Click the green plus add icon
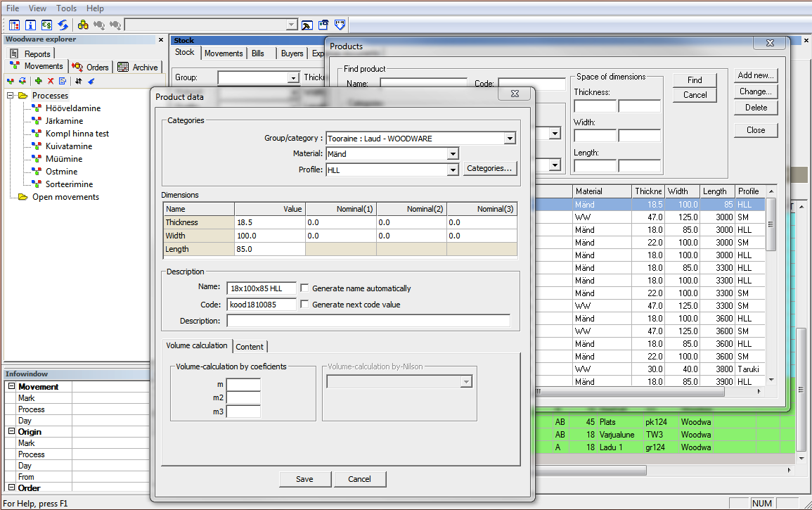Image resolution: width=812 pixels, height=510 pixels. [x=39, y=81]
